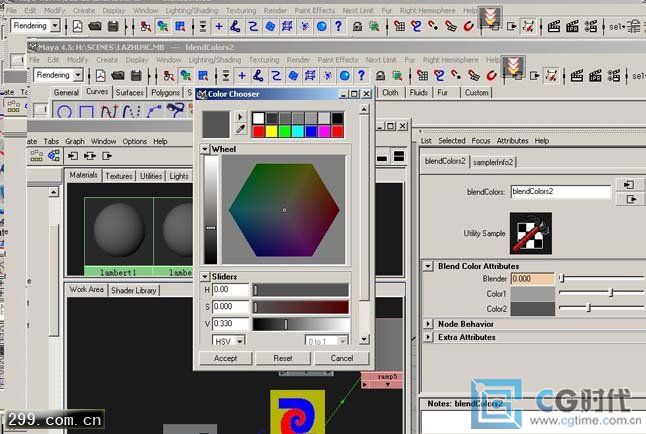Screen dimensions: 646x434
Task: Click the snap to points plus icon in inner toolbar
Action: coord(242,75)
